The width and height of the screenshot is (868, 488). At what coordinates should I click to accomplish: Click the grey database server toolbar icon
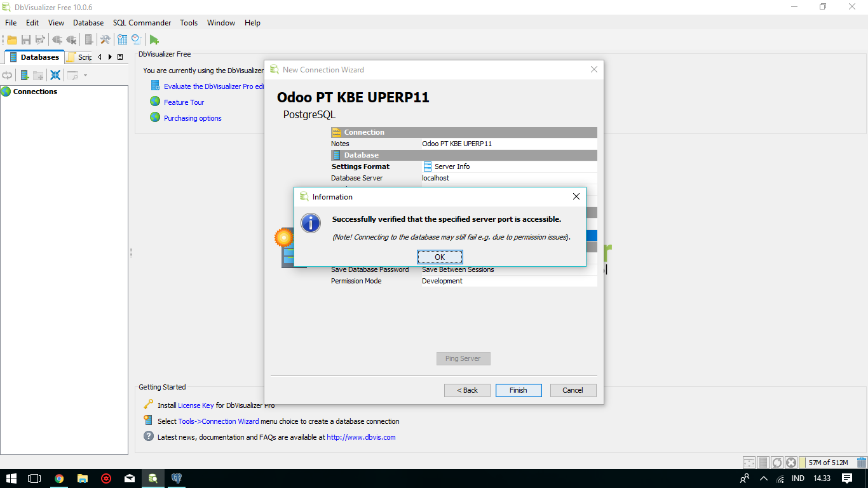89,39
